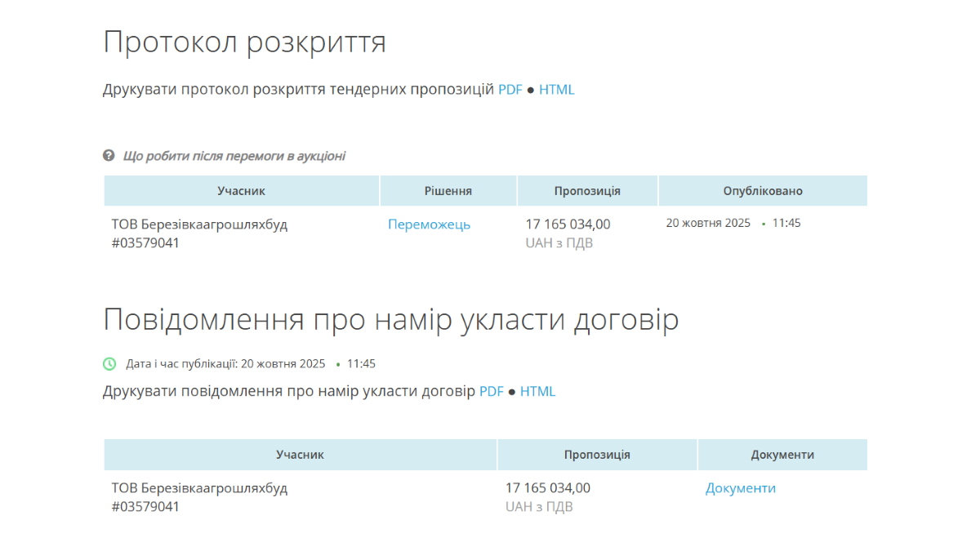
Task: Open PDF of the contract intent notice
Action: click(x=491, y=392)
